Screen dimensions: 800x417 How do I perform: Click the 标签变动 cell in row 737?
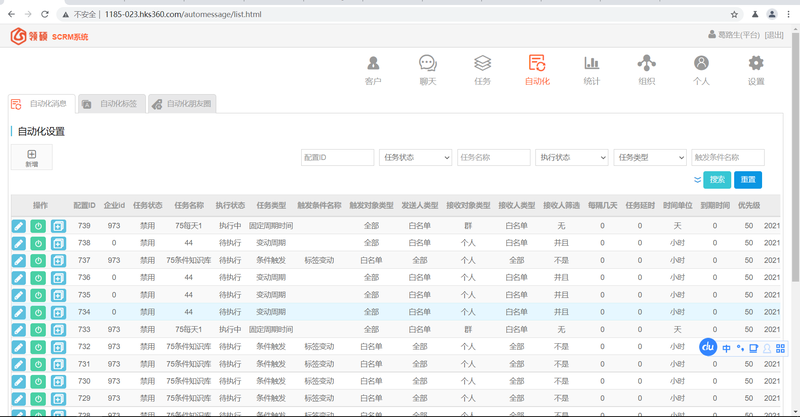coord(319,260)
